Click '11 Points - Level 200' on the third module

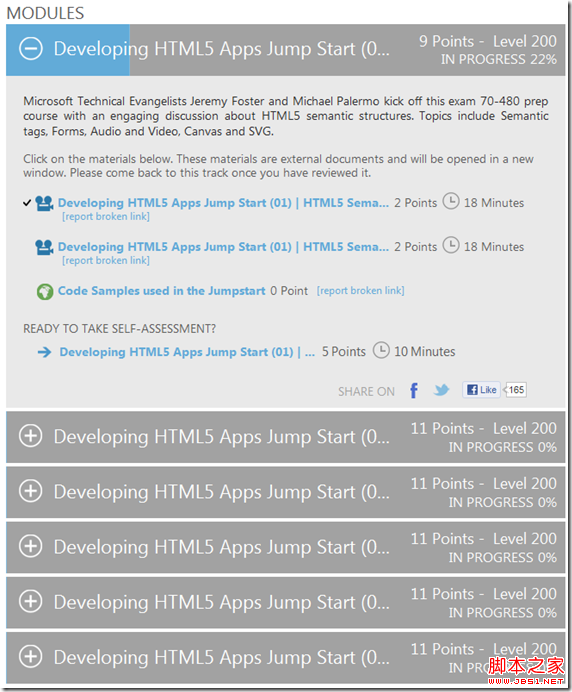click(484, 484)
